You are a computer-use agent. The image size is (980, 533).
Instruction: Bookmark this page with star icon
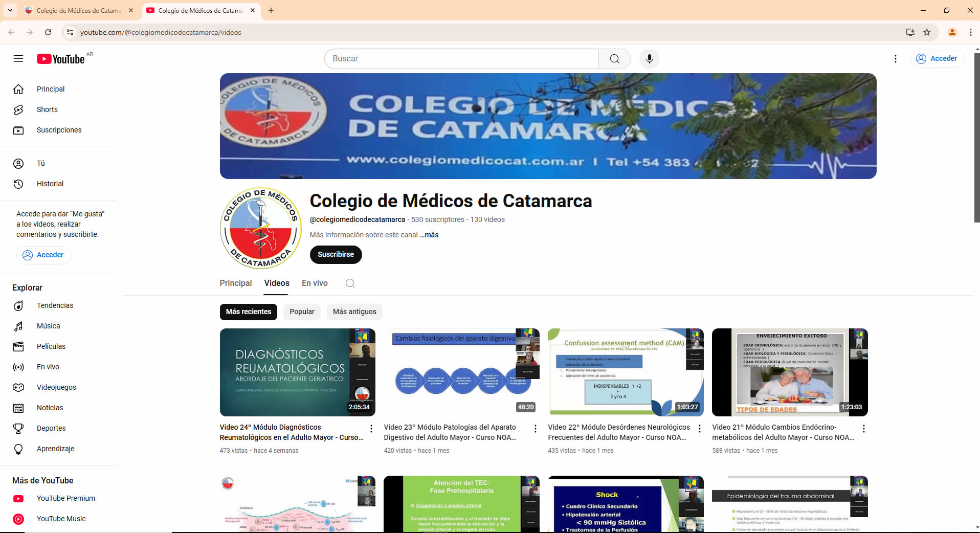tap(927, 32)
